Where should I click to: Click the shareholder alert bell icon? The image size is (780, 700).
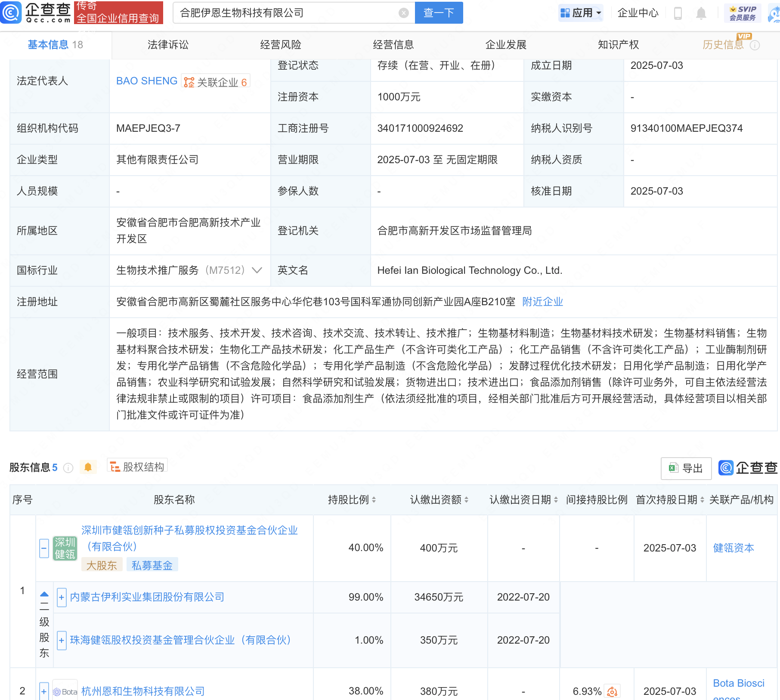(x=88, y=467)
